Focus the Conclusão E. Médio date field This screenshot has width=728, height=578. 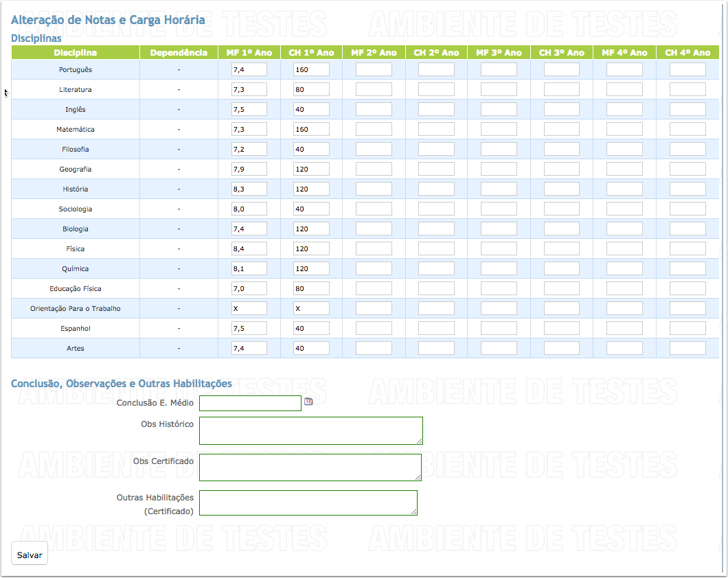coord(250,403)
